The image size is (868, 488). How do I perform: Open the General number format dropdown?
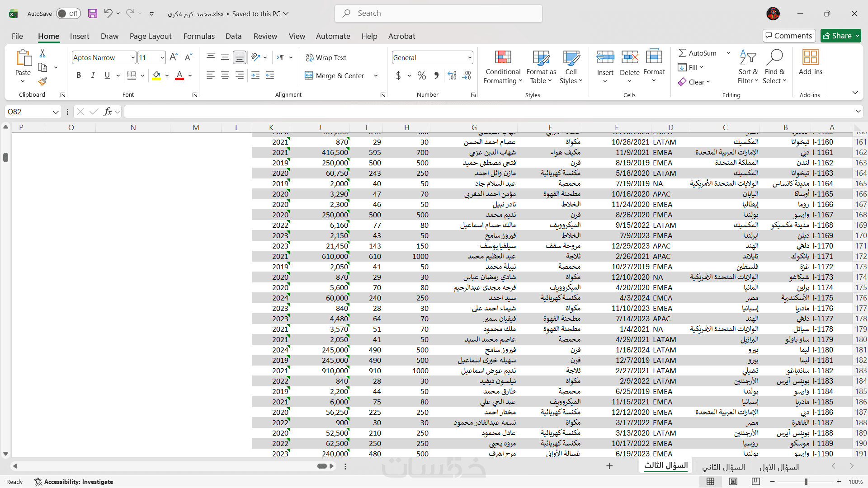tap(469, 57)
